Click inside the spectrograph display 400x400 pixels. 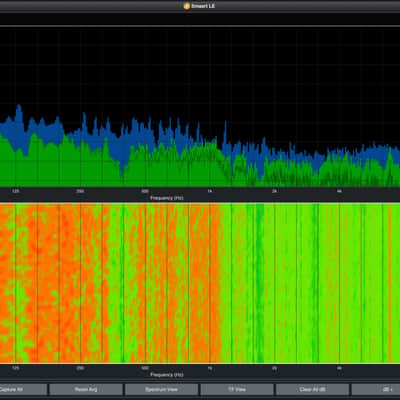pyautogui.click(x=200, y=283)
